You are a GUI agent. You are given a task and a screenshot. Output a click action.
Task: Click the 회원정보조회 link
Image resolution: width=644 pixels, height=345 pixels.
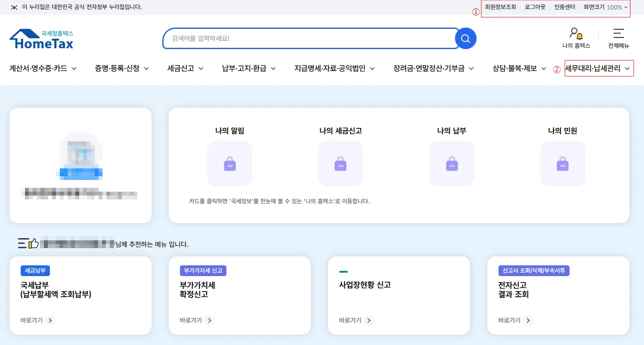point(500,7)
